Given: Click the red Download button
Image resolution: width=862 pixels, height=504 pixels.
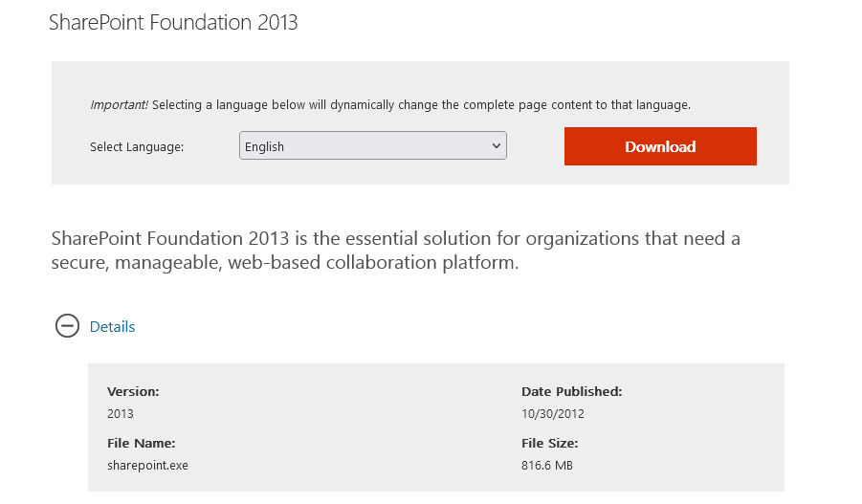Looking at the screenshot, I should [660, 146].
